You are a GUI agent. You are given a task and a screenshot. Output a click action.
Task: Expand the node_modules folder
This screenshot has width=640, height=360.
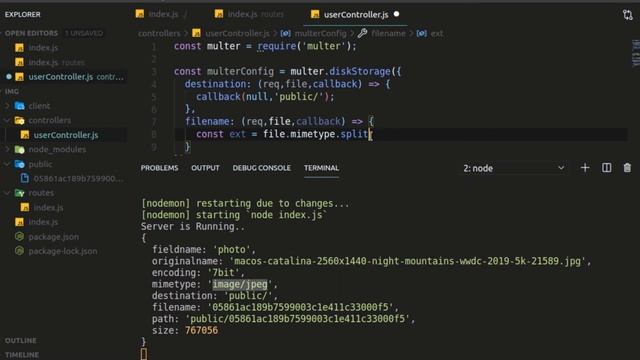coord(57,149)
